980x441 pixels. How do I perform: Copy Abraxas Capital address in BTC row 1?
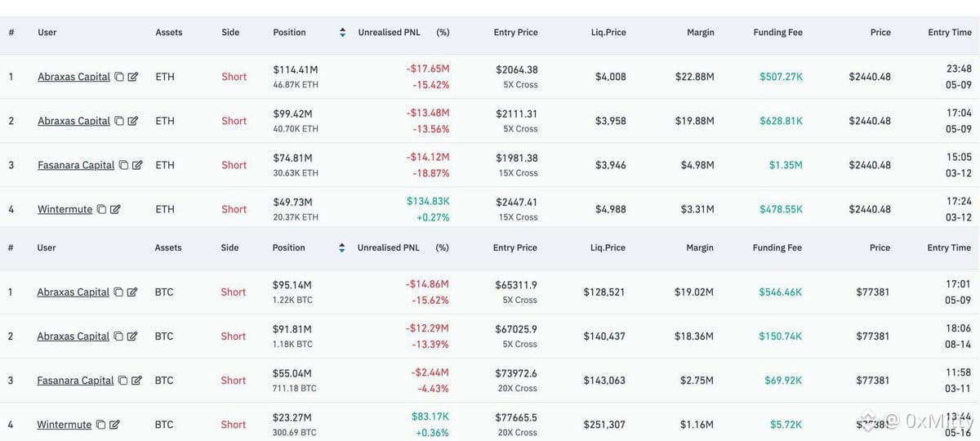(118, 292)
